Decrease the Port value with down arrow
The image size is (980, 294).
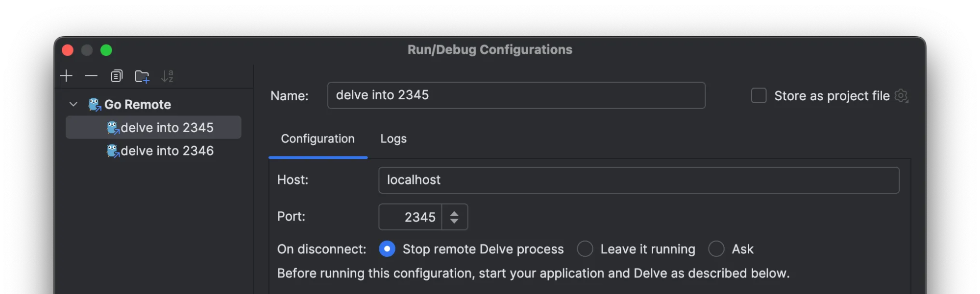point(454,221)
